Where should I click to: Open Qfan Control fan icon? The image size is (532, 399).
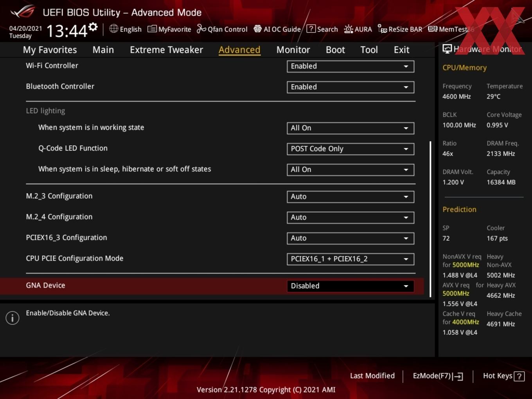coord(201,29)
